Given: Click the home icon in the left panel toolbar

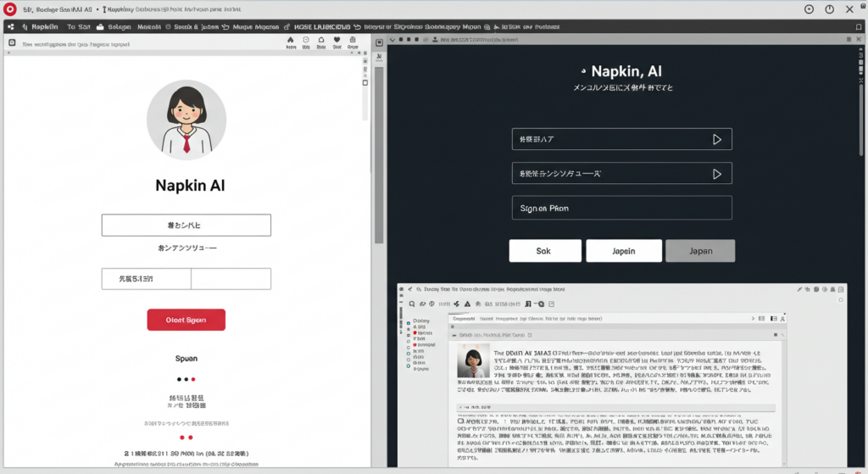Looking at the screenshot, I should coord(291,41).
